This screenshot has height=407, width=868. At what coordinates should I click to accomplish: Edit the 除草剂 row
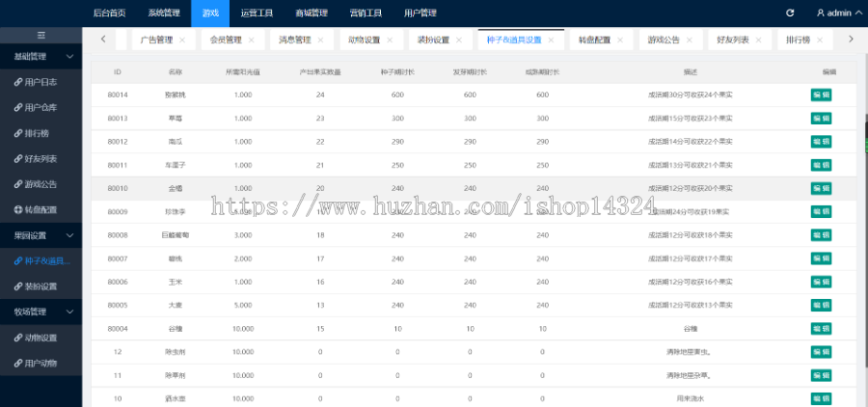(x=821, y=375)
